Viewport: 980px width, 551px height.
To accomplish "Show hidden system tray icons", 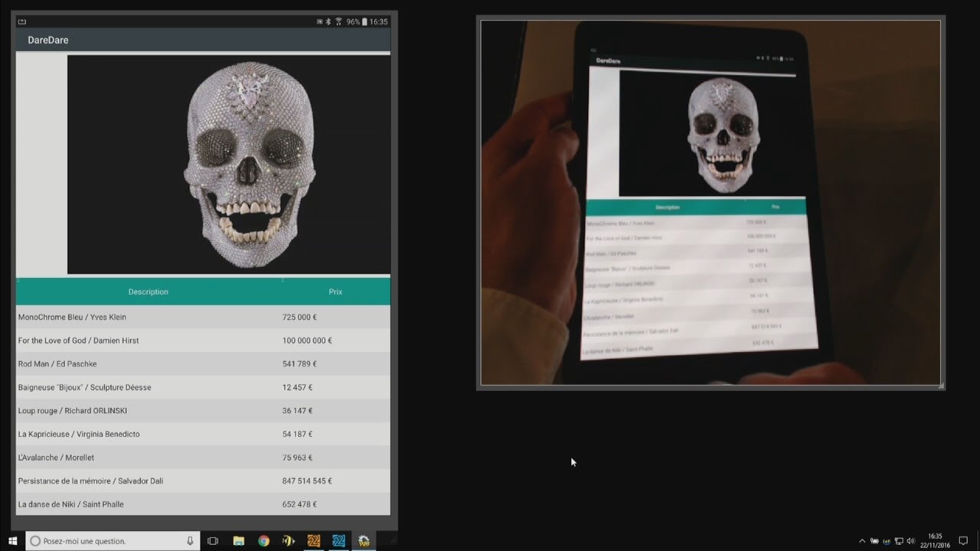I will tap(862, 541).
